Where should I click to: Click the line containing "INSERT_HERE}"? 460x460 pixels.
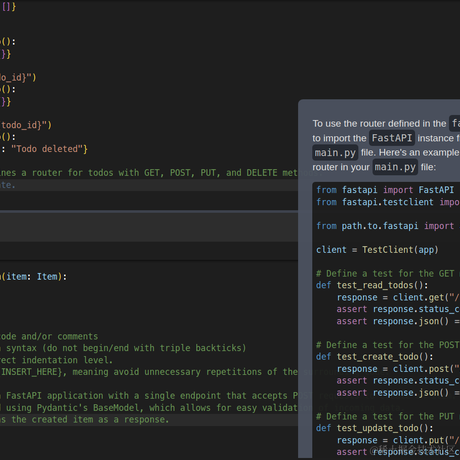tap(149, 372)
